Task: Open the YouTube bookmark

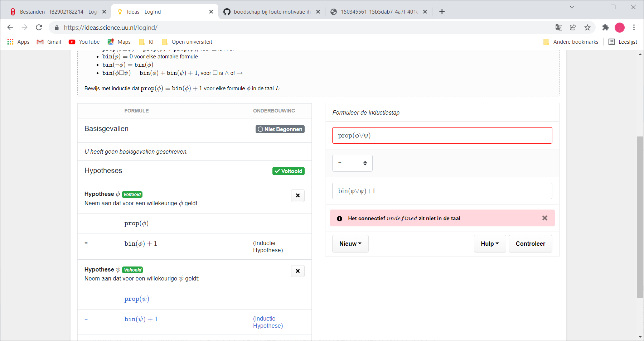Action: 84,42
